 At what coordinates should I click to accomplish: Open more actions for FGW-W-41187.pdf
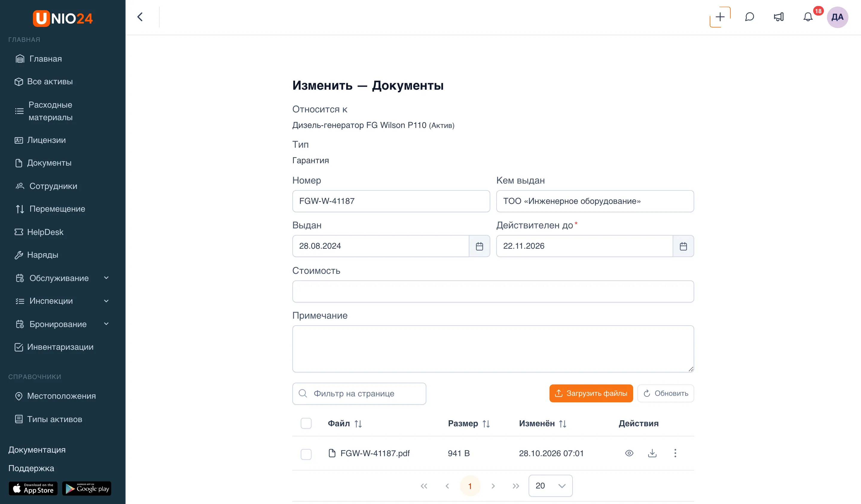coord(675,453)
